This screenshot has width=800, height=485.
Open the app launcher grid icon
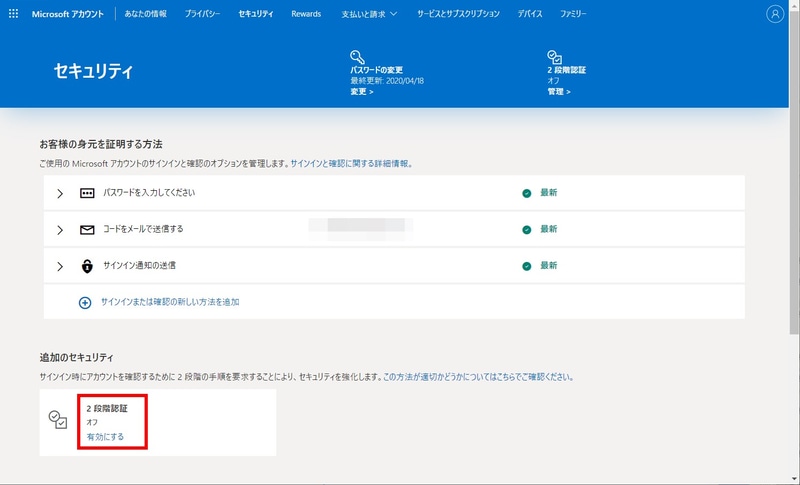(14, 14)
